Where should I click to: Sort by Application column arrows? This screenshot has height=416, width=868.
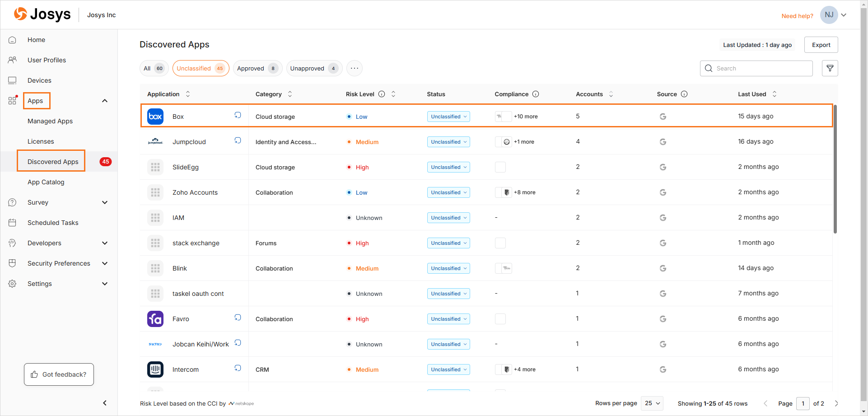(188, 94)
